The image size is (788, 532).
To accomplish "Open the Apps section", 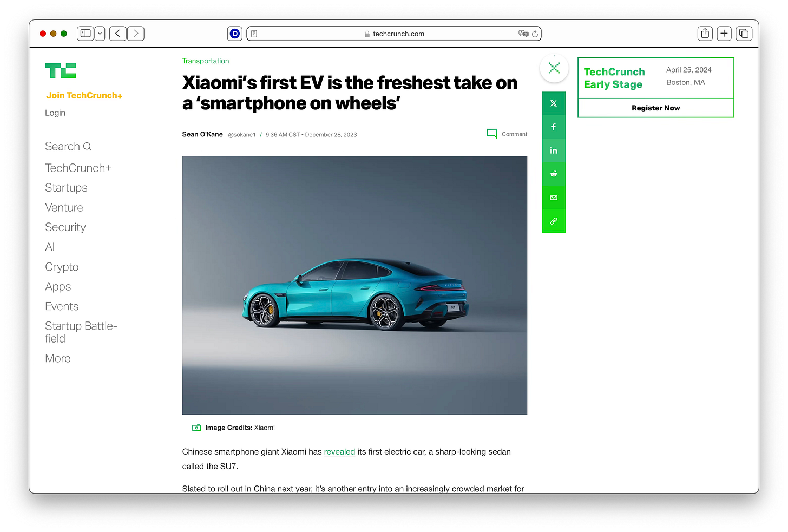I will click(58, 286).
